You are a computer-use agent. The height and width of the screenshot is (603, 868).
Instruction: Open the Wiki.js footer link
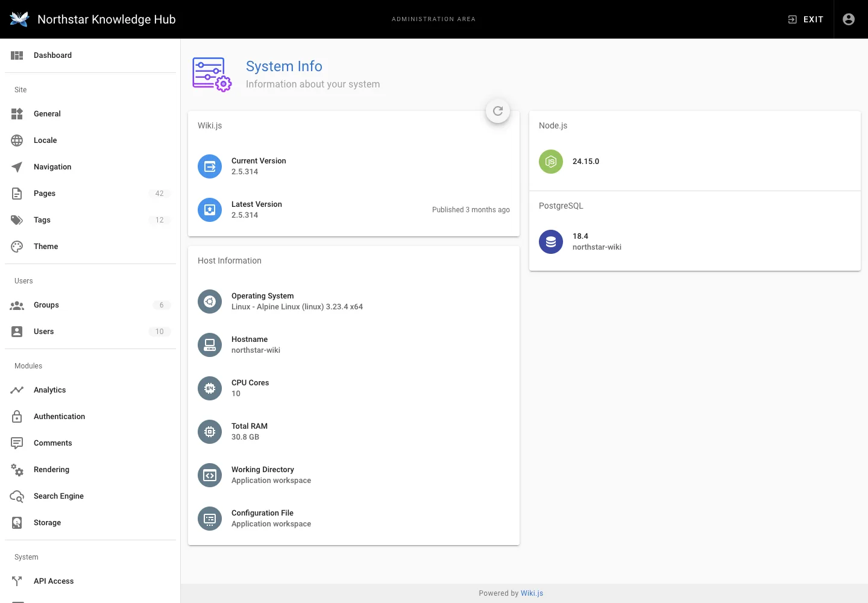point(532,593)
